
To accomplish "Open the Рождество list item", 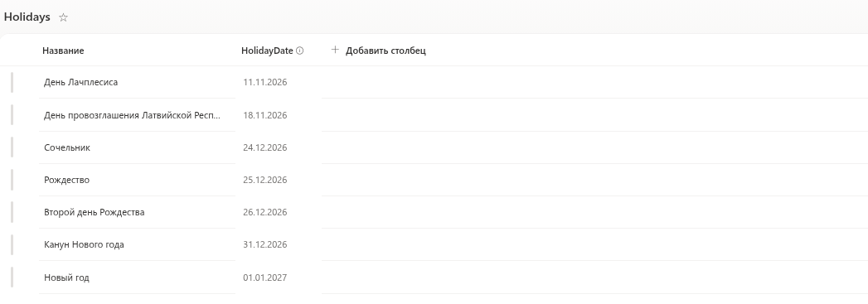I will [66, 180].
